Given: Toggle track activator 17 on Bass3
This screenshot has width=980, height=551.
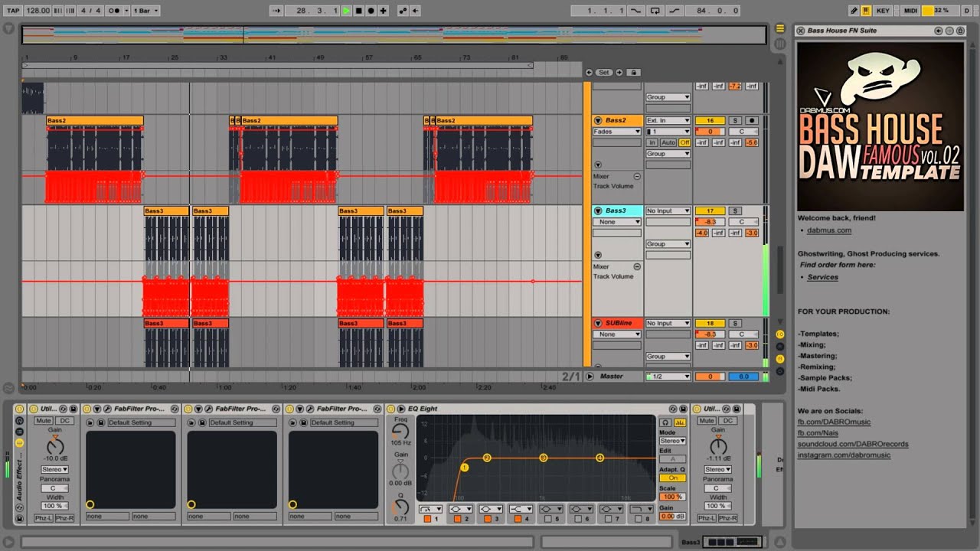Looking at the screenshot, I should [710, 210].
